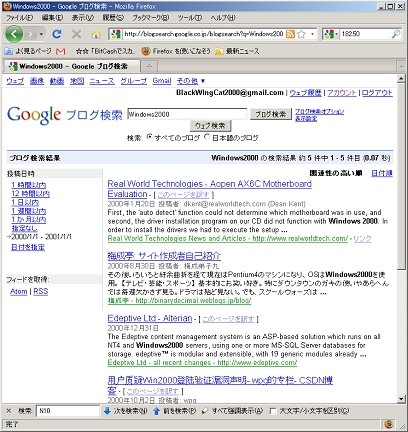Open the ニュース link at page top

click(x=102, y=81)
